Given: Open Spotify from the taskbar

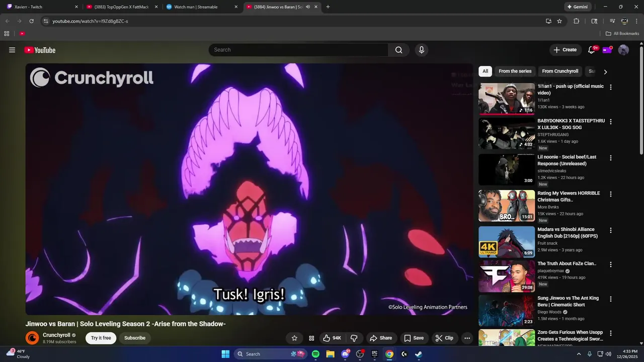Looking at the screenshot, I should (315, 354).
